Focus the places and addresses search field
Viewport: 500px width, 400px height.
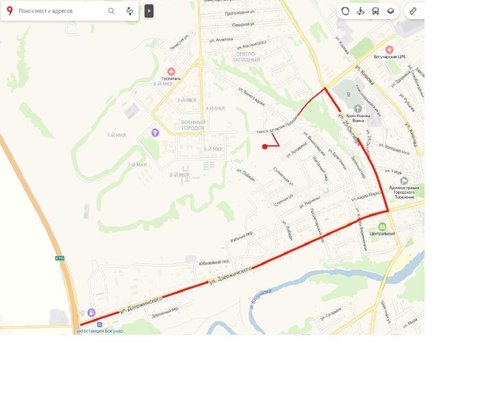tap(61, 11)
